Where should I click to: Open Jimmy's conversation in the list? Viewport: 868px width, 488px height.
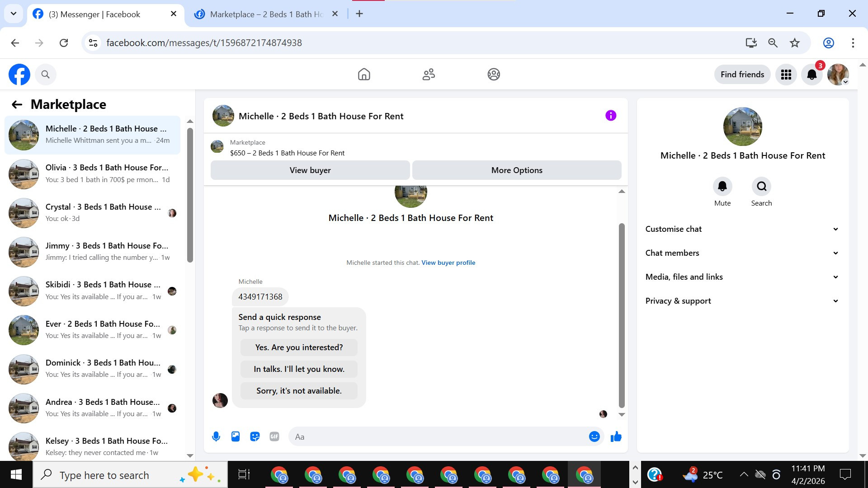[92, 252]
